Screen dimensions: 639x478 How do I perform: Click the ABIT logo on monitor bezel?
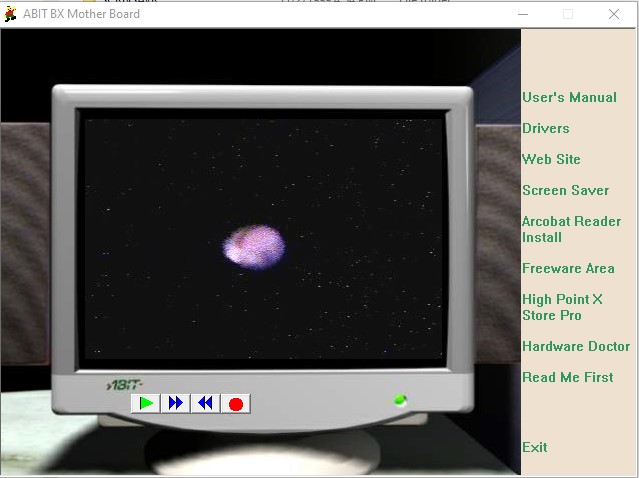click(125, 384)
